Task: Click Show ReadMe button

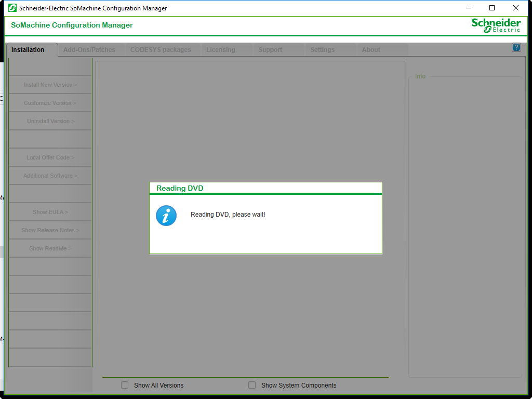Action: [x=50, y=248]
